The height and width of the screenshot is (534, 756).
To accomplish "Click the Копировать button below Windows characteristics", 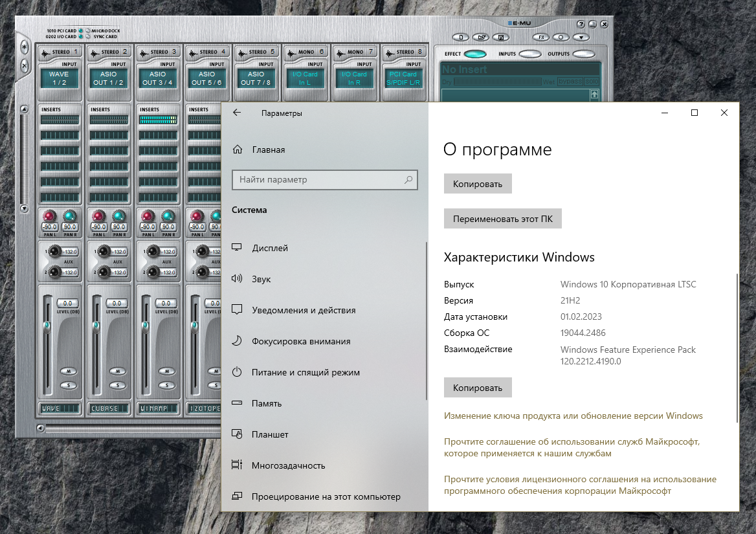I will click(478, 388).
